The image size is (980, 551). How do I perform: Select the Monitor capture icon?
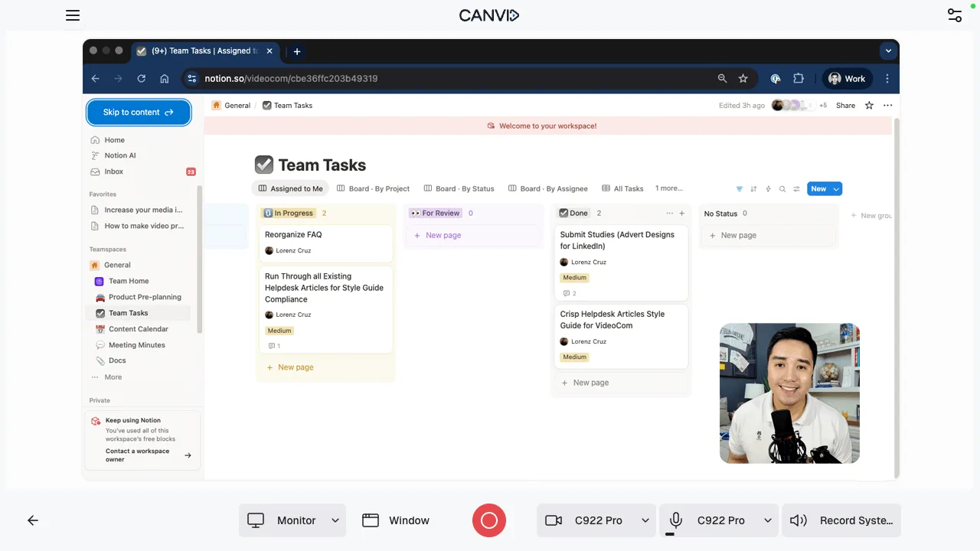255,520
